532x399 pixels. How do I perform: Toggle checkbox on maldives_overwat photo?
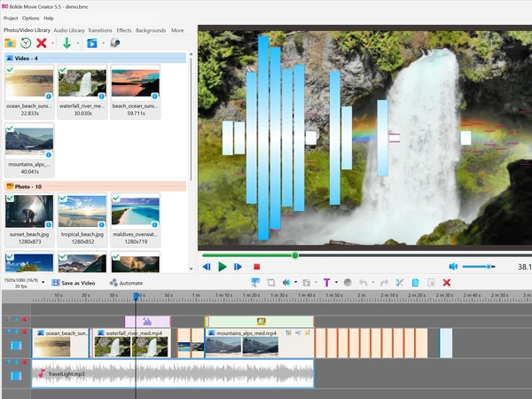click(x=116, y=198)
